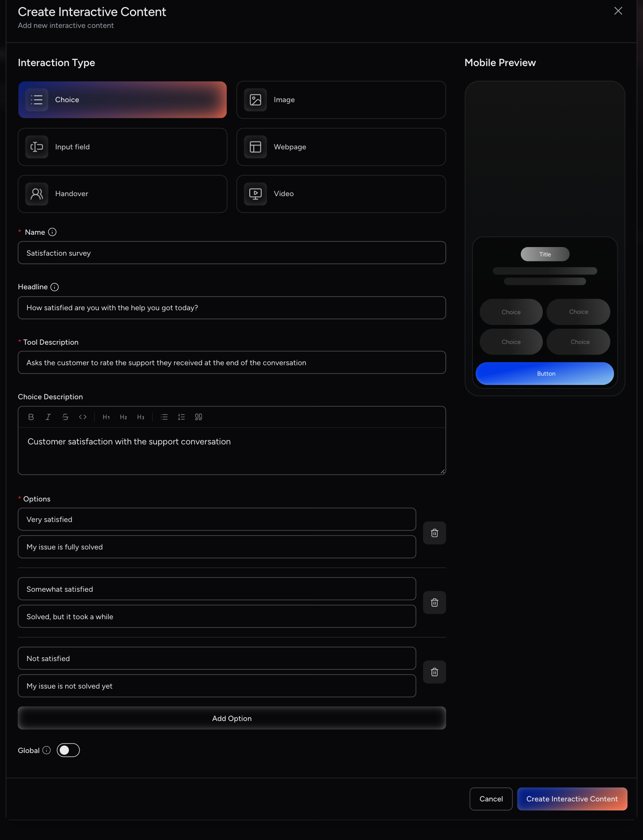Select the Input field interaction type
Screen dimensions: 643x840
[x=122, y=147]
